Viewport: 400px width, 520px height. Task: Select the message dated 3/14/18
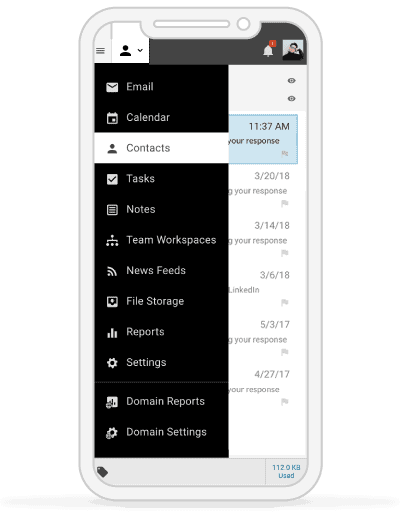pyautogui.click(x=263, y=238)
